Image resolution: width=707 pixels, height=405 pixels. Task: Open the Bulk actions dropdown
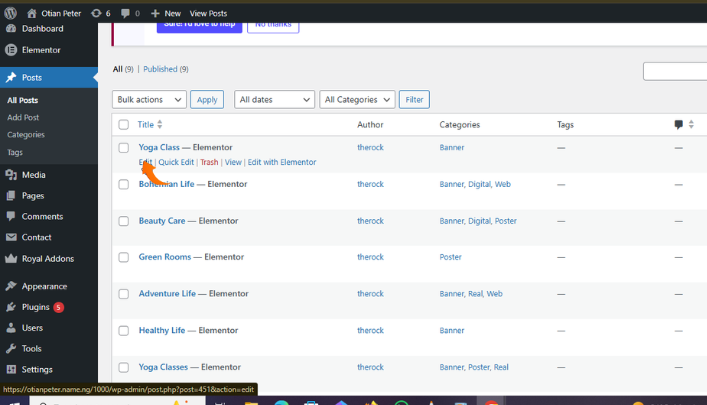pos(149,100)
